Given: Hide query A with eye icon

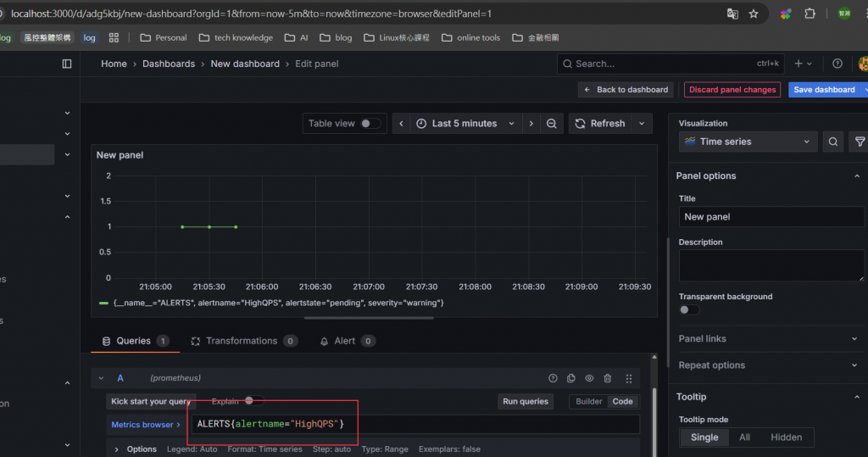Looking at the screenshot, I should pos(589,378).
